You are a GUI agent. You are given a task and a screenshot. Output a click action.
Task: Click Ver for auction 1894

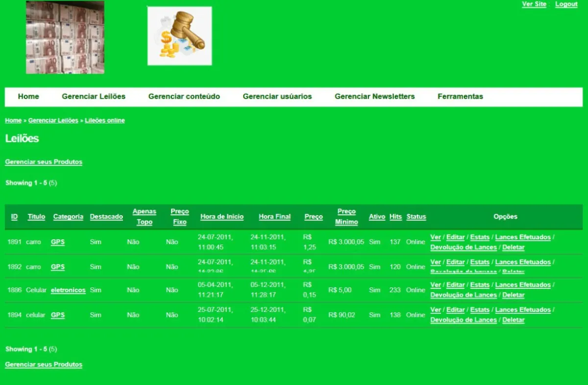[436, 310]
